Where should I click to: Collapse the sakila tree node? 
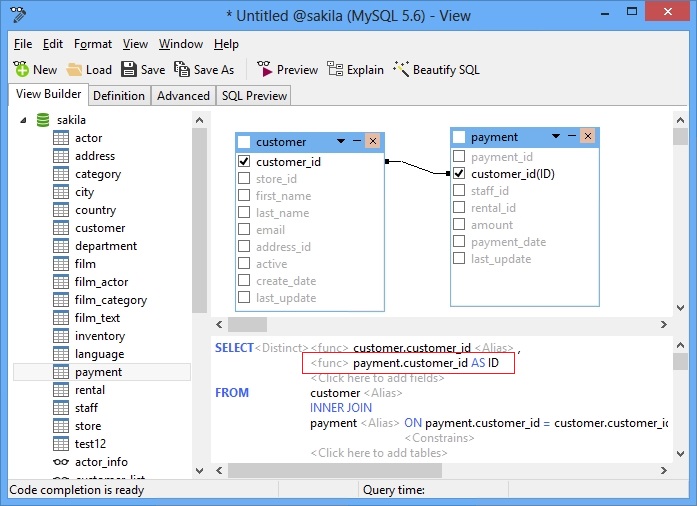[23, 120]
